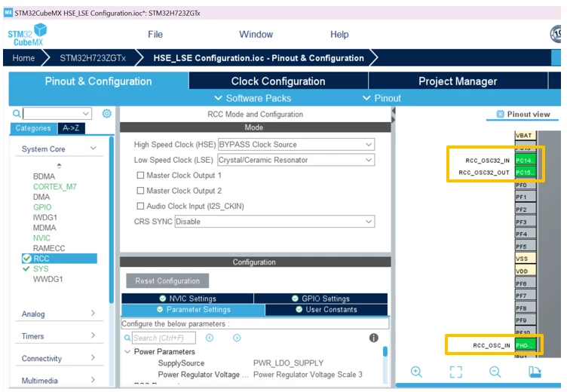Click the sort arrow above BDMA

(59, 166)
